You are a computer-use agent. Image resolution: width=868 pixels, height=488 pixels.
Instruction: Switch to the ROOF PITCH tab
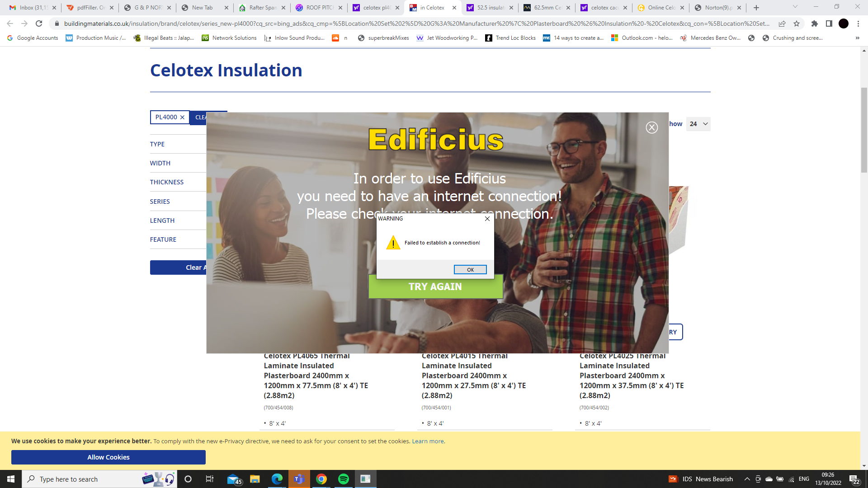[318, 8]
